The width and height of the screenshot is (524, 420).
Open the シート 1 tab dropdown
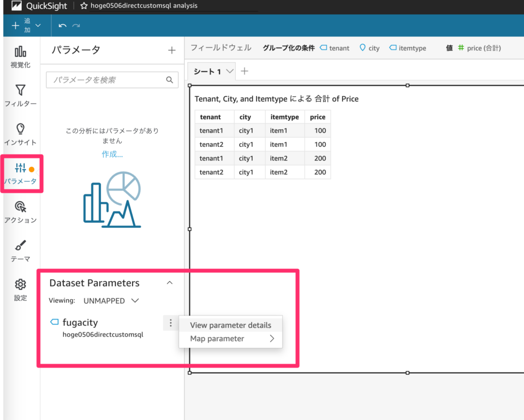click(x=229, y=71)
